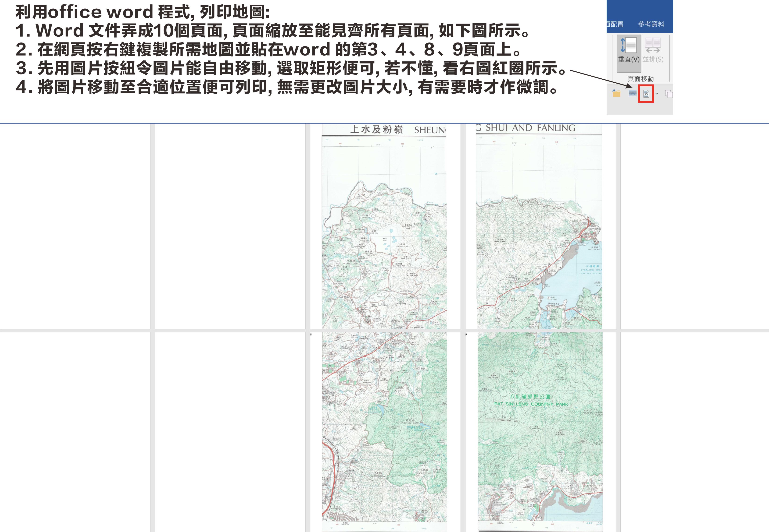
Task: Open the dropdown chevron beside wrap icon
Action: pos(657,94)
